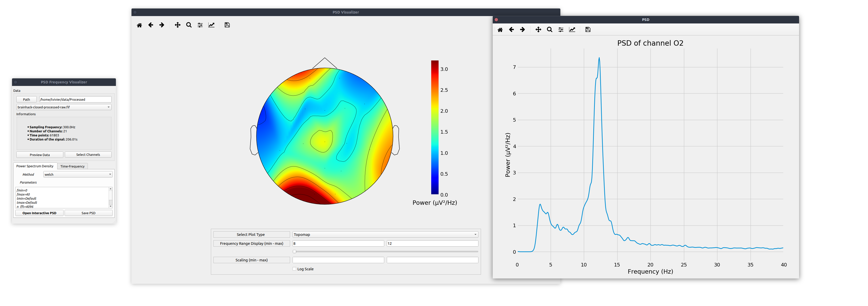868x306 pixels.
Task: Activate Zoom tool in PSD channel window
Action: tap(549, 30)
